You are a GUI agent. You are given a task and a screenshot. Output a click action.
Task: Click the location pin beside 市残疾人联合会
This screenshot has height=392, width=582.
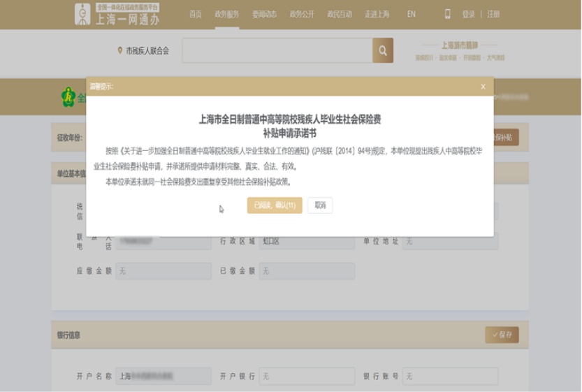point(120,51)
